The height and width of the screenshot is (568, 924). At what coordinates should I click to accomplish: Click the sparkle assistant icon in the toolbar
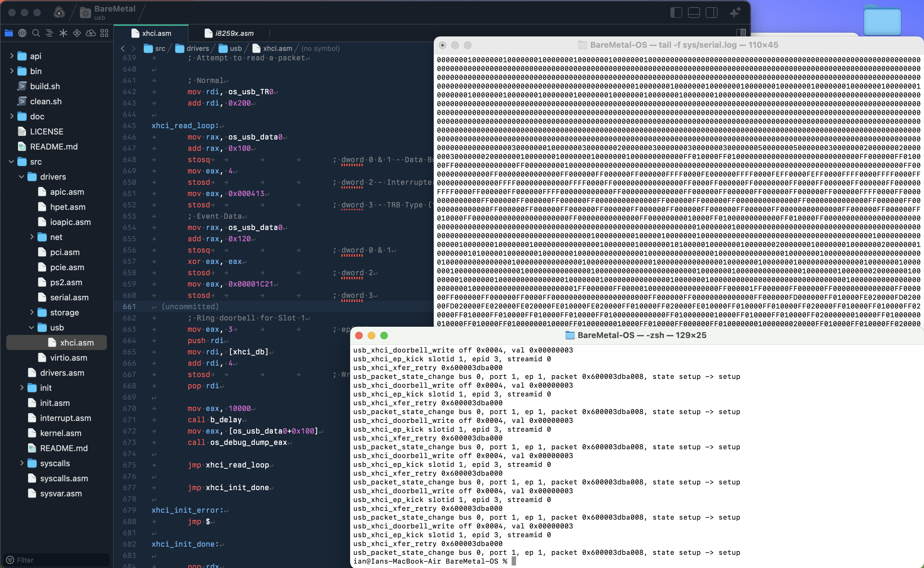tap(735, 12)
